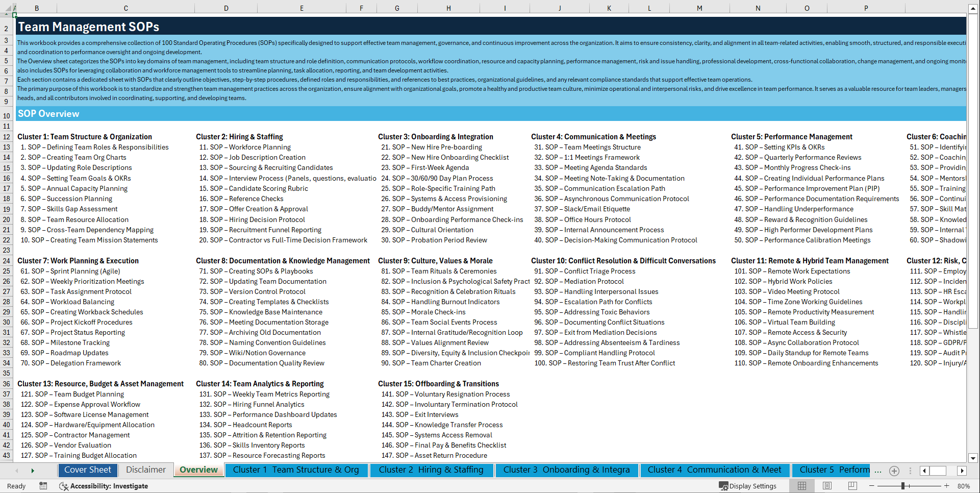Screen dimensions: 980x493
Task: Select the Cluster 3 Onboarding & Integra tab
Action: [x=566, y=470]
